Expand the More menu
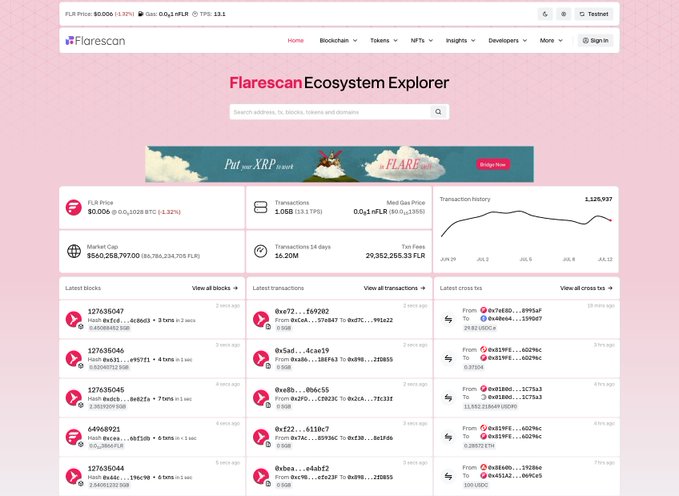679x496 pixels. pos(551,41)
